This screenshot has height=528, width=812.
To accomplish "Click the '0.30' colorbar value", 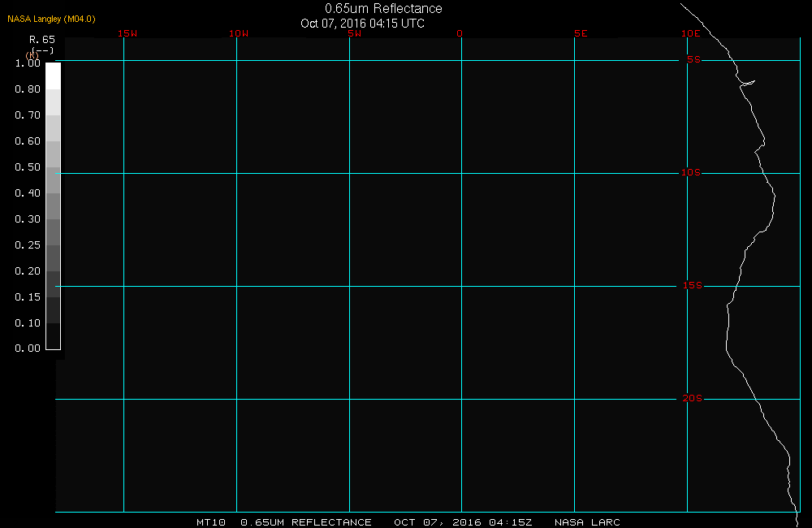I will click(x=28, y=219).
